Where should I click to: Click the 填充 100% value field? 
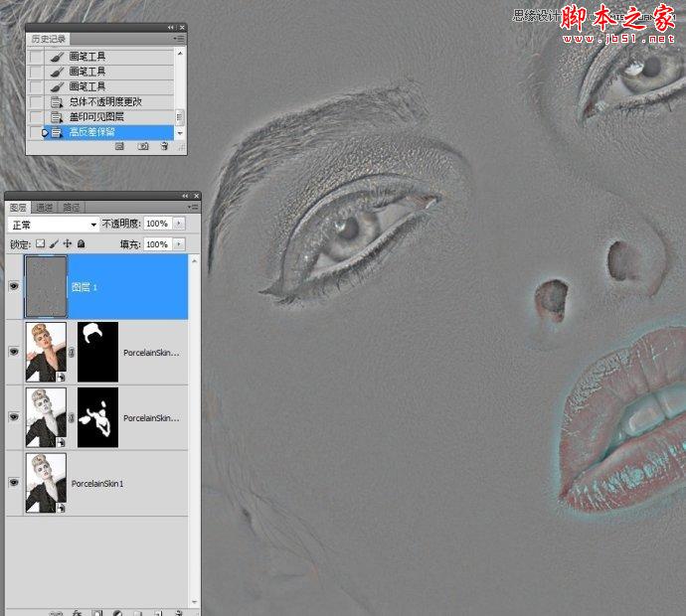[158, 244]
